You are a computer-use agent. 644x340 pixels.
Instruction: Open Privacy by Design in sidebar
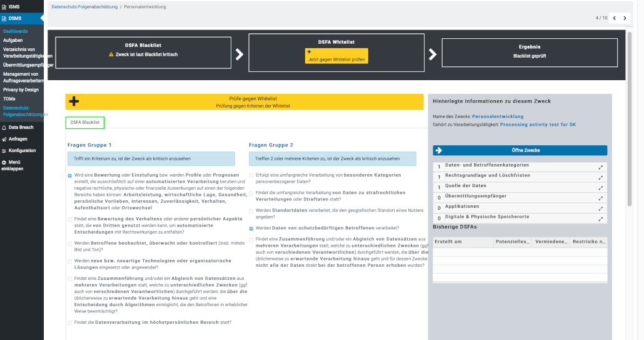[21, 90]
